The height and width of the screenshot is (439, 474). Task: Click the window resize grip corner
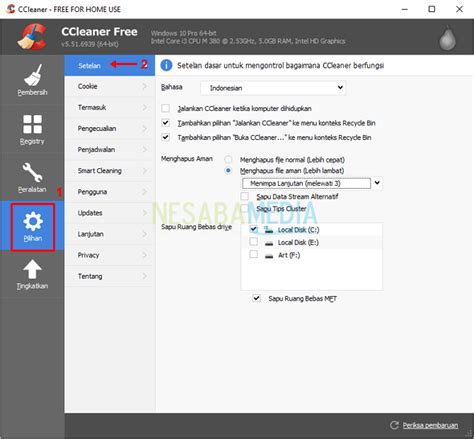tap(470, 434)
